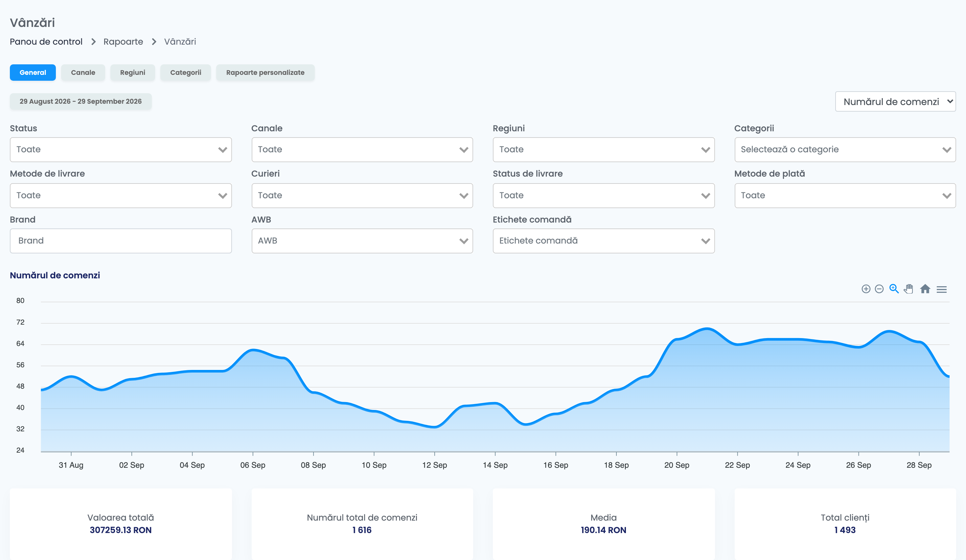
Task: Click the chart zoom out minus icon
Action: [879, 289]
